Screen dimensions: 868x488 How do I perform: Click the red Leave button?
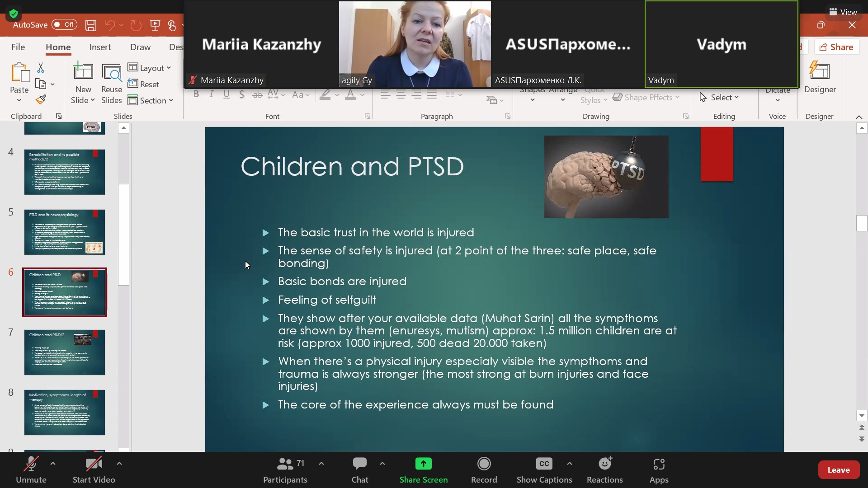click(838, 470)
